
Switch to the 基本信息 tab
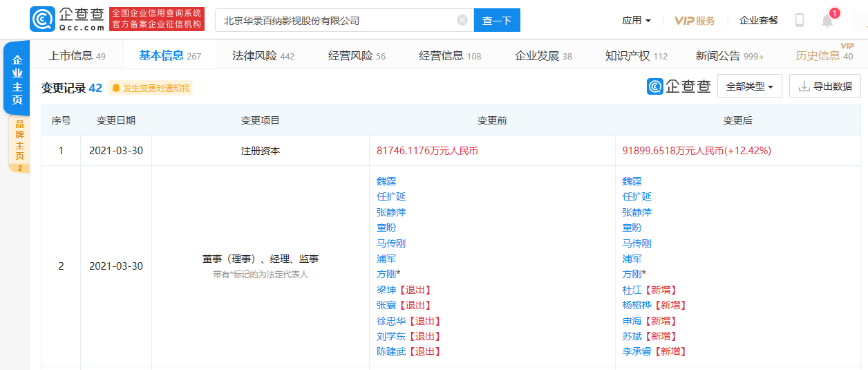click(x=170, y=56)
